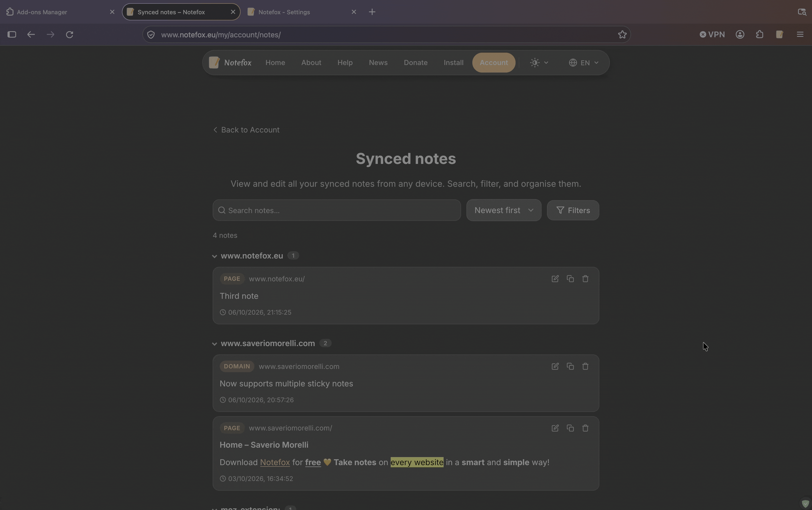Open the Donate nav item
The height and width of the screenshot is (510, 812).
click(x=415, y=63)
